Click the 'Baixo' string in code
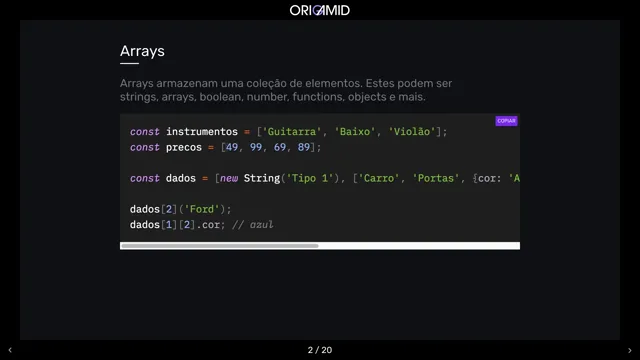The width and height of the screenshot is (640, 360). [x=354, y=132]
